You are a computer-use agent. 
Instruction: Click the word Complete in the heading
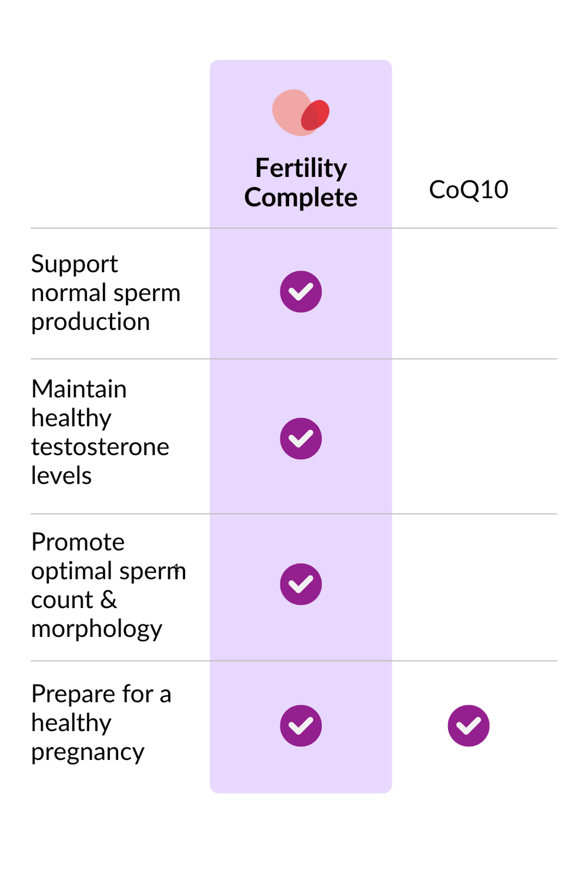pyautogui.click(x=300, y=198)
